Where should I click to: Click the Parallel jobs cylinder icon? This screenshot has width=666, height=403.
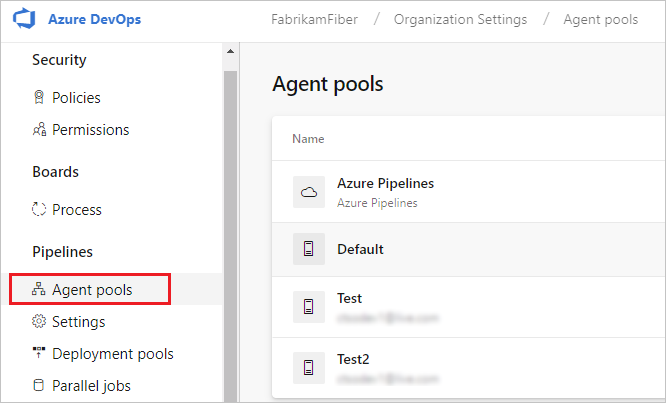tap(40, 386)
